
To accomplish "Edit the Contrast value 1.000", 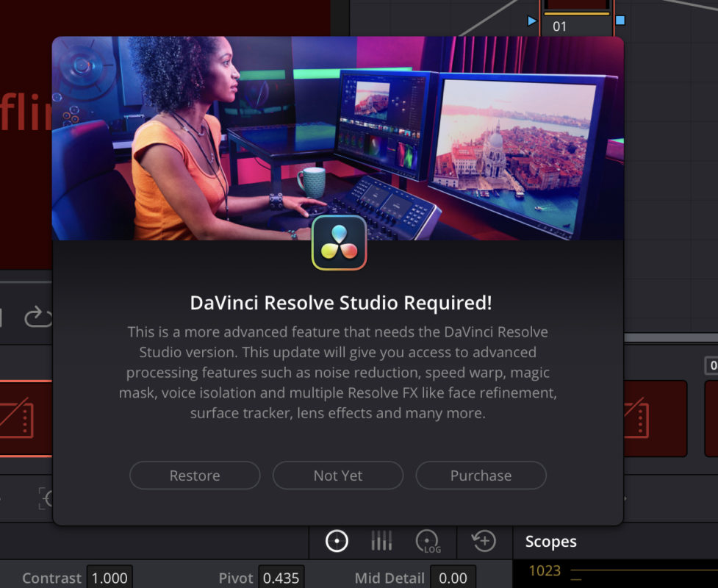I will [110, 578].
